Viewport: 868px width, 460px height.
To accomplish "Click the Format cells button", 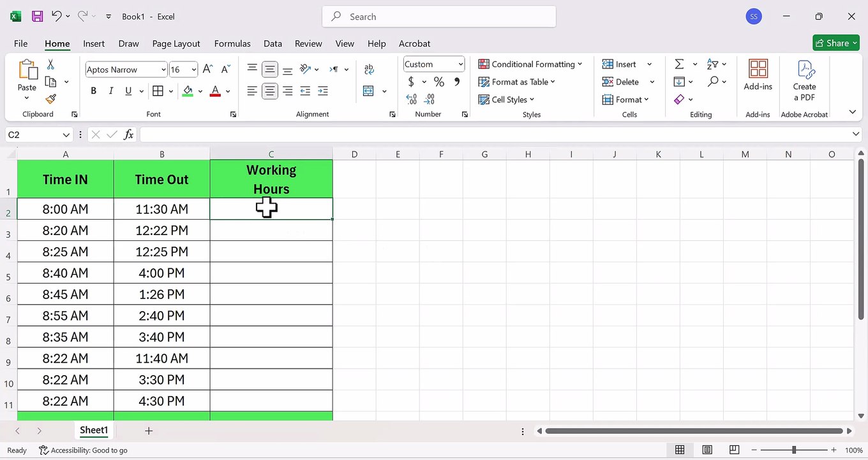I will 625,100.
